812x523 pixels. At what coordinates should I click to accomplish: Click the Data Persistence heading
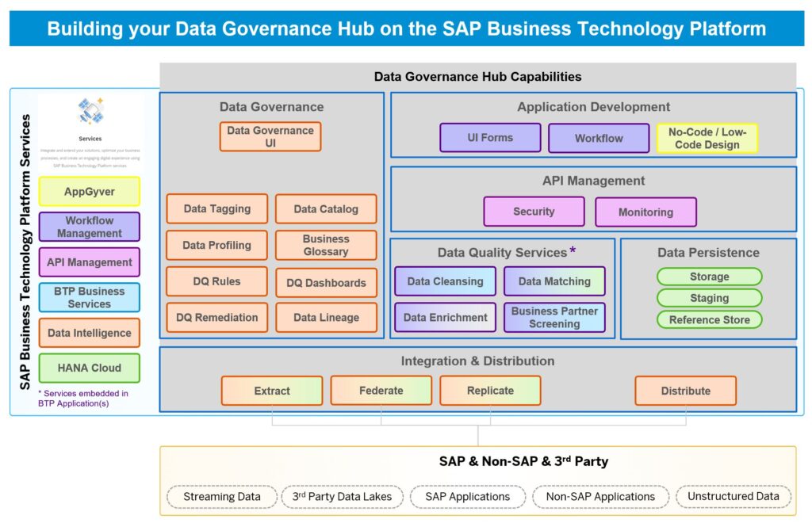[x=708, y=253]
